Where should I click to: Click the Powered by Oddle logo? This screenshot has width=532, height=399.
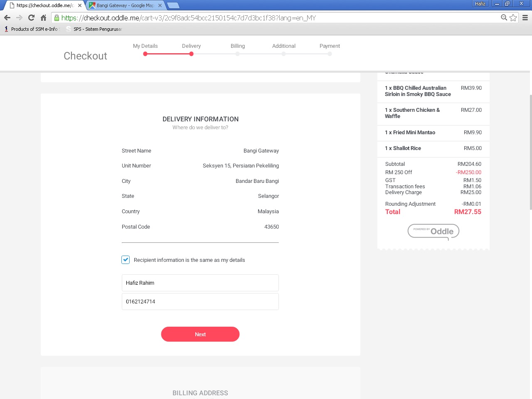click(433, 232)
